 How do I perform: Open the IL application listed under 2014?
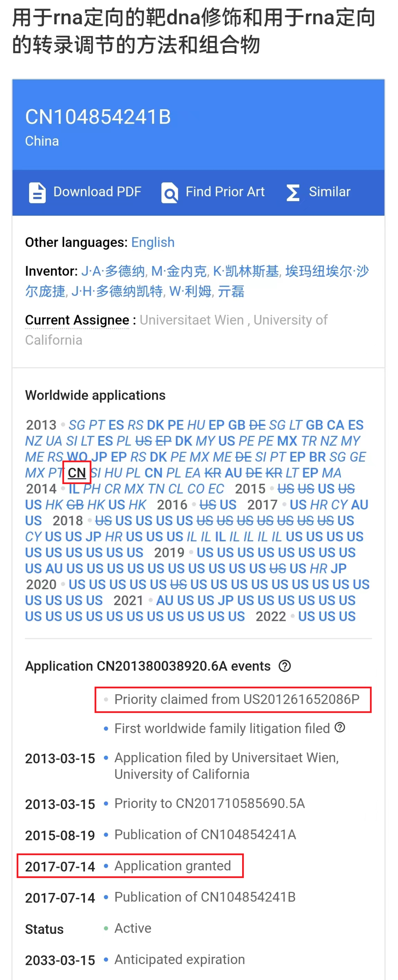point(74,489)
